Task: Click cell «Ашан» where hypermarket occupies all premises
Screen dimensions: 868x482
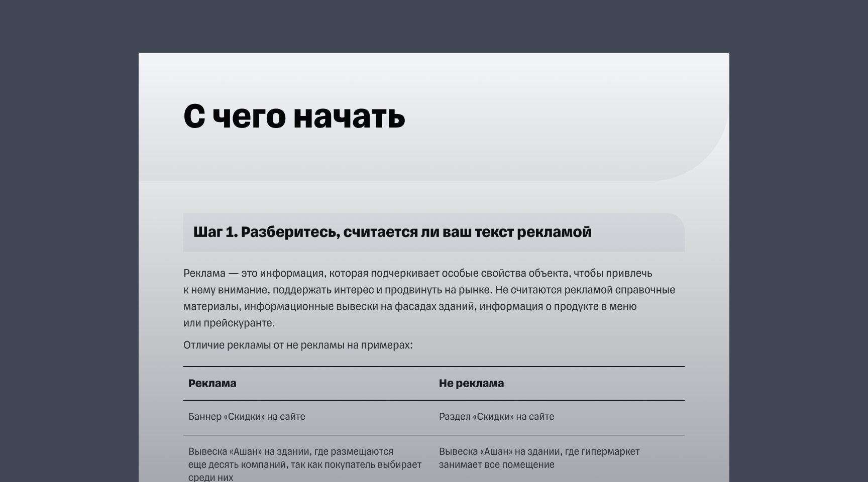Action: click(539, 458)
